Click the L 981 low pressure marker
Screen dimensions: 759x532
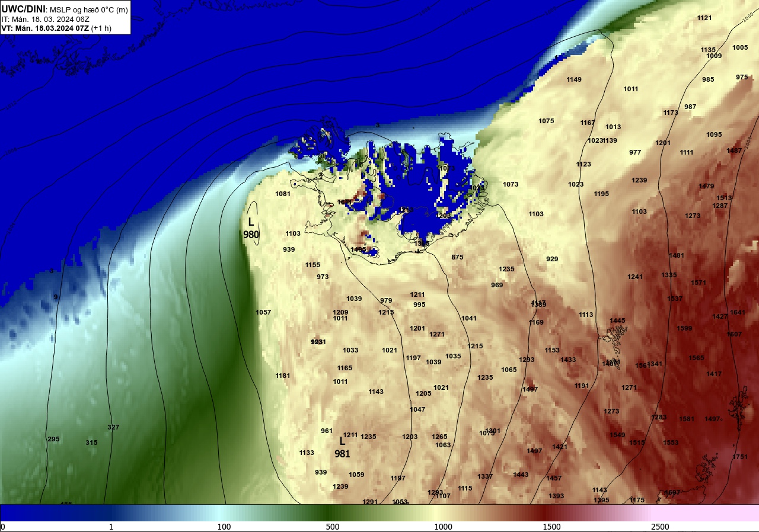coord(342,448)
